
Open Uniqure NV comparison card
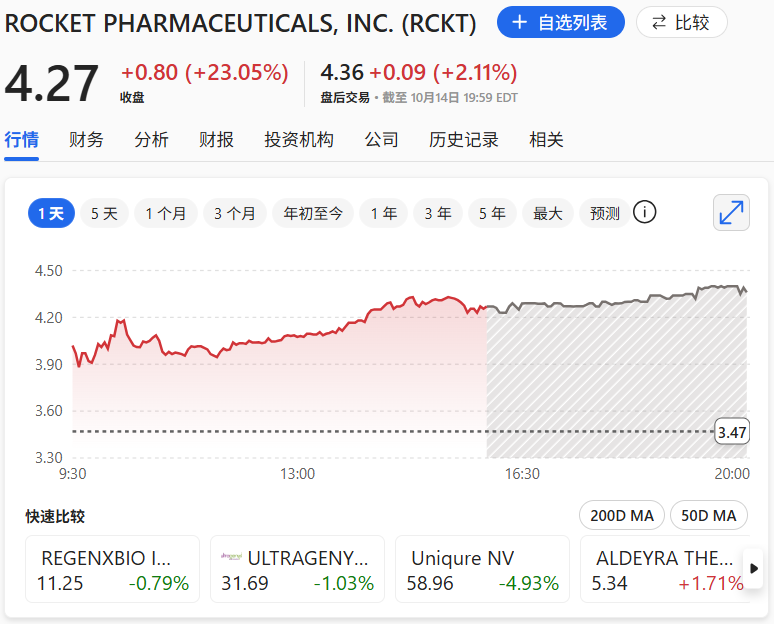[483, 570]
